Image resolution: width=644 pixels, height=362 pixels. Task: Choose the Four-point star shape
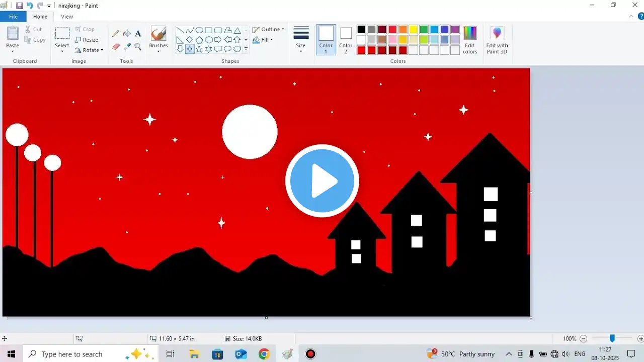(190, 49)
